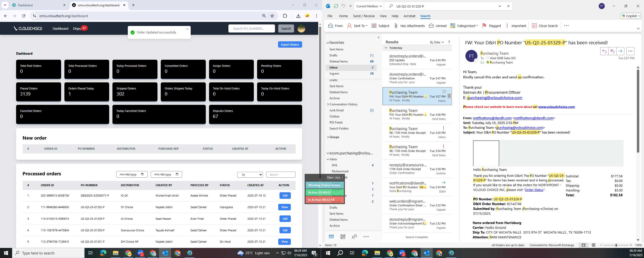
Task: Toggle the Unread filter in the Search ribbon
Action: tap(437, 26)
